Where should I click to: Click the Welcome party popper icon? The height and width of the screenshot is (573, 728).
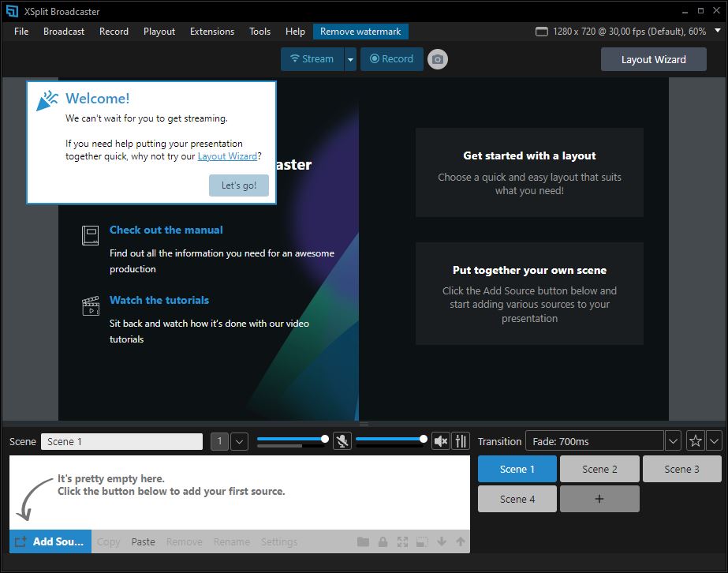click(47, 100)
